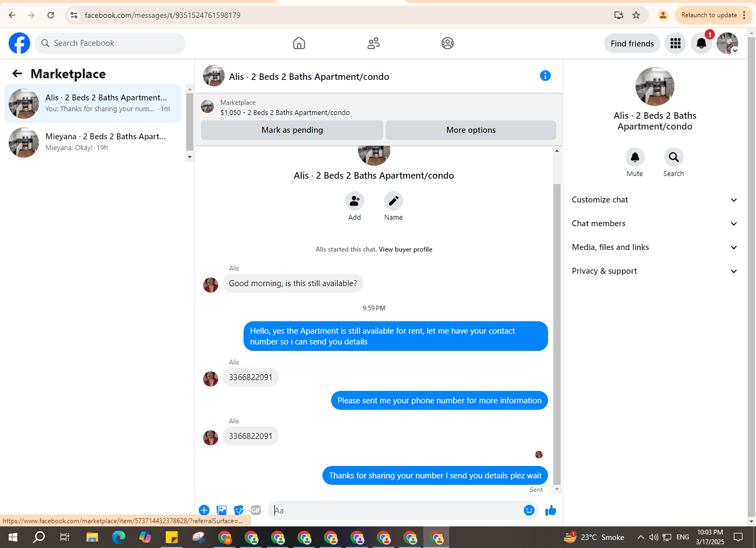
Task: Open the notifications bell icon
Action: point(701,43)
